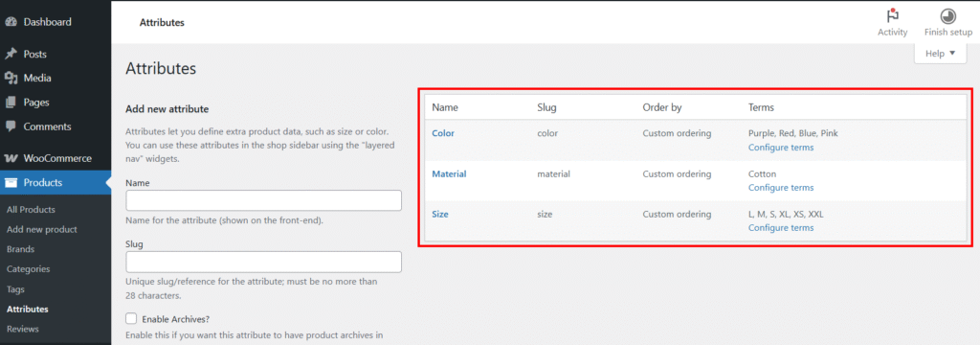Select the Products archive box icon
The height and width of the screenshot is (345, 980).
(x=11, y=183)
